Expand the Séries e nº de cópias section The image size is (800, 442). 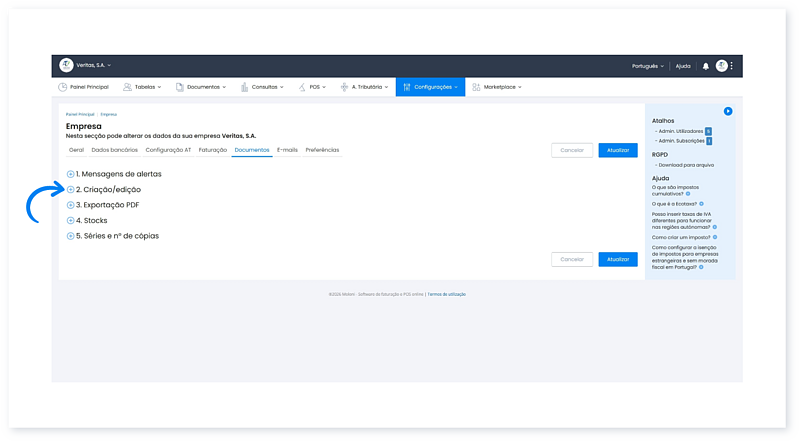(x=71, y=236)
